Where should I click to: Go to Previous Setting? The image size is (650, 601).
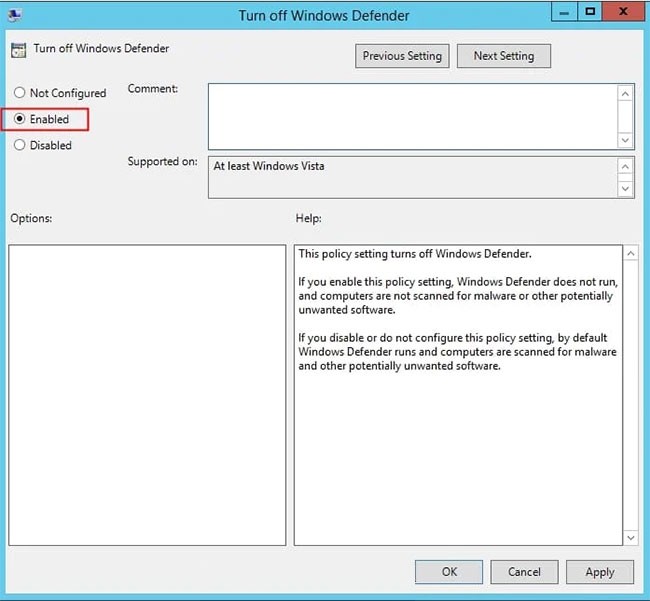(402, 56)
